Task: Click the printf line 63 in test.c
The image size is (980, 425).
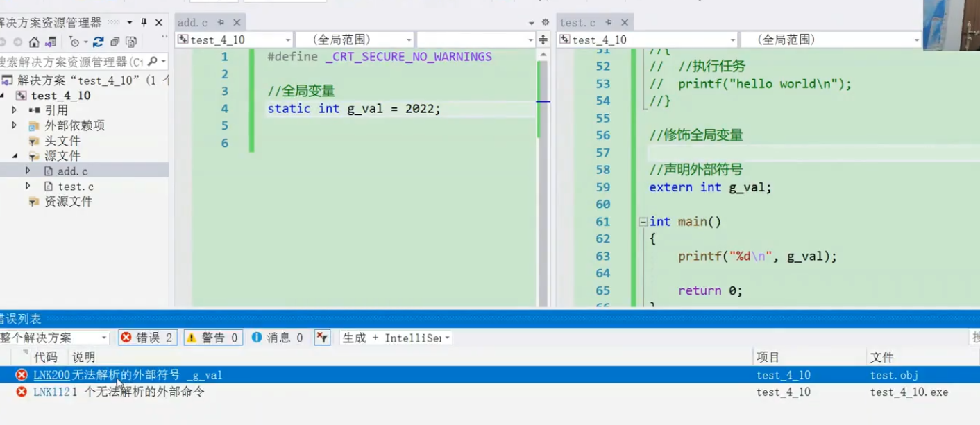Action: click(758, 257)
